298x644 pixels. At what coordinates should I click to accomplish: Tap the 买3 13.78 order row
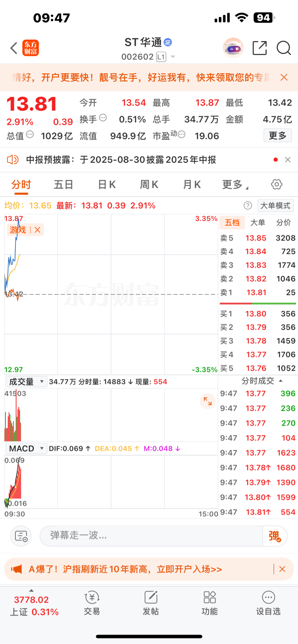(x=258, y=341)
